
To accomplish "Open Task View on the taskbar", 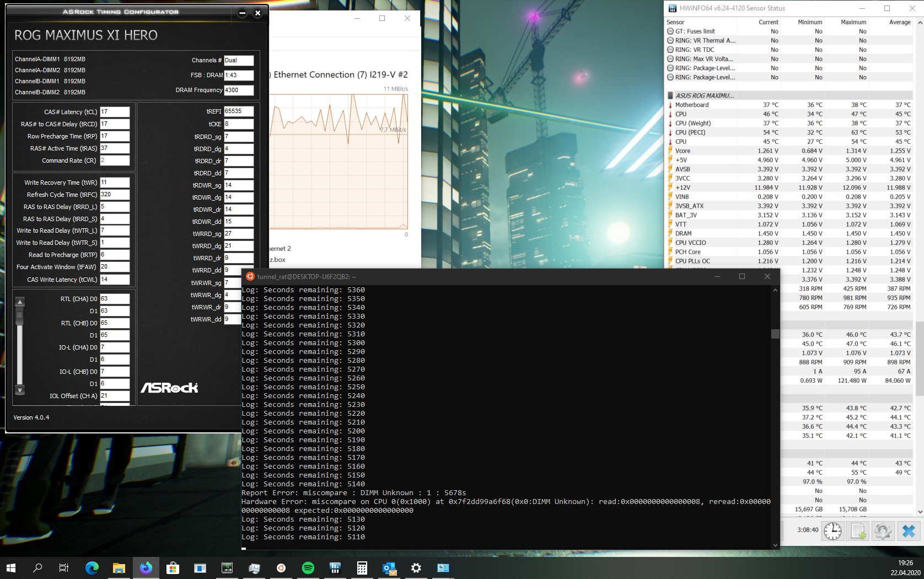I will 64,568.
